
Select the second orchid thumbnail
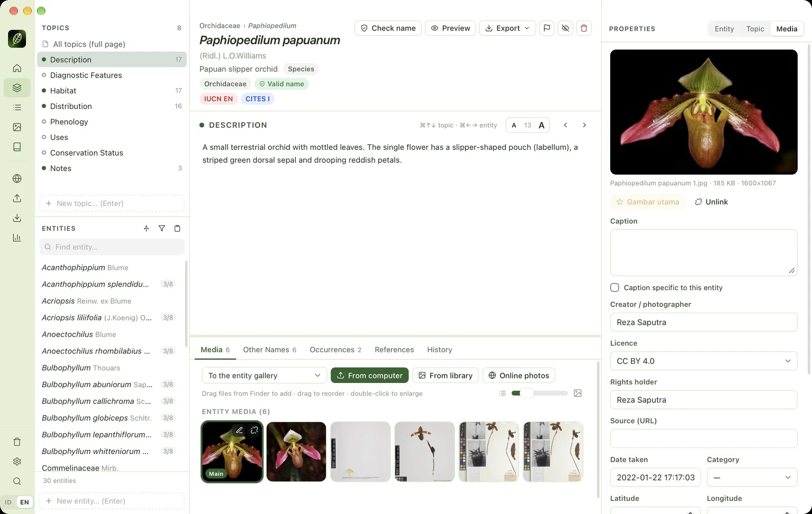(296, 452)
